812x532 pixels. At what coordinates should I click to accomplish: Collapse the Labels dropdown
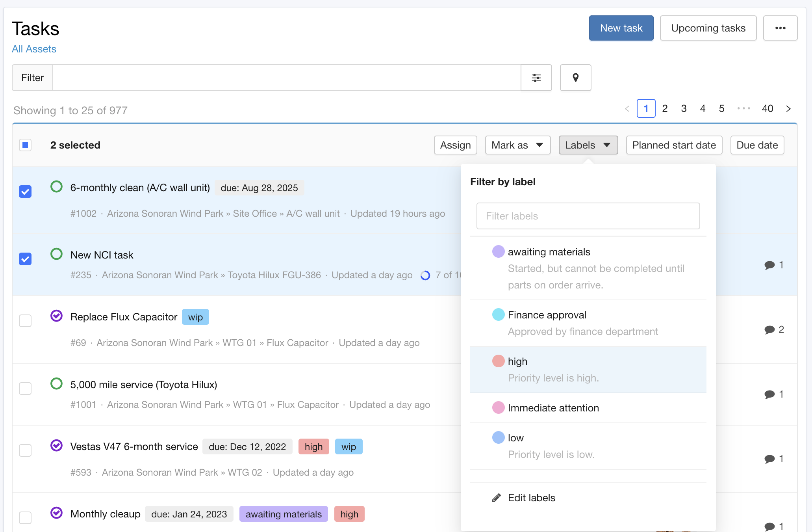click(x=588, y=145)
